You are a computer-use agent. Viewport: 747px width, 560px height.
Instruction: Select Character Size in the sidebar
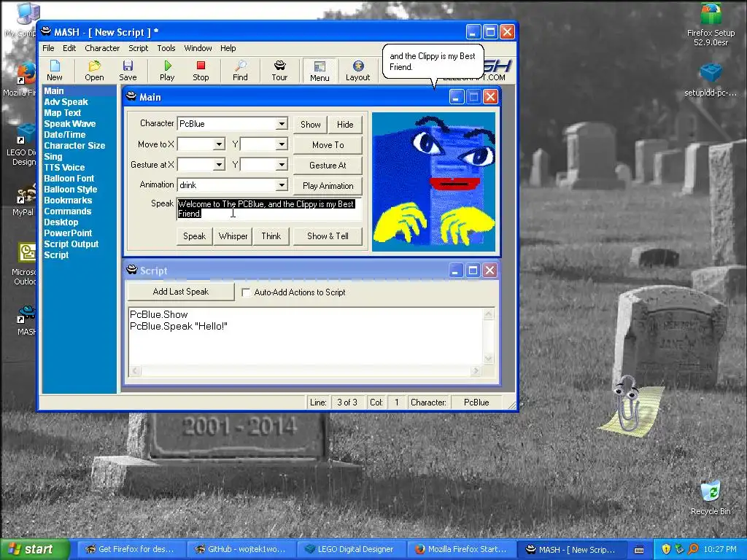(x=74, y=146)
